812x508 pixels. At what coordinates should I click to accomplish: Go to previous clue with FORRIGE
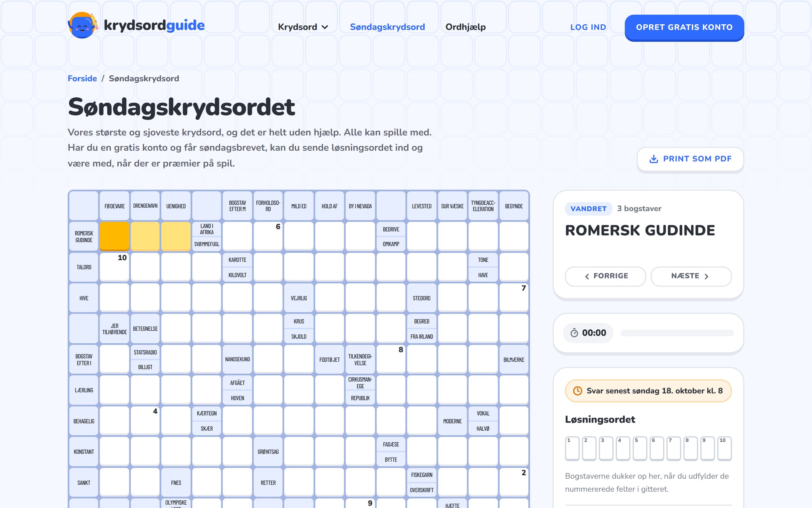(605, 276)
